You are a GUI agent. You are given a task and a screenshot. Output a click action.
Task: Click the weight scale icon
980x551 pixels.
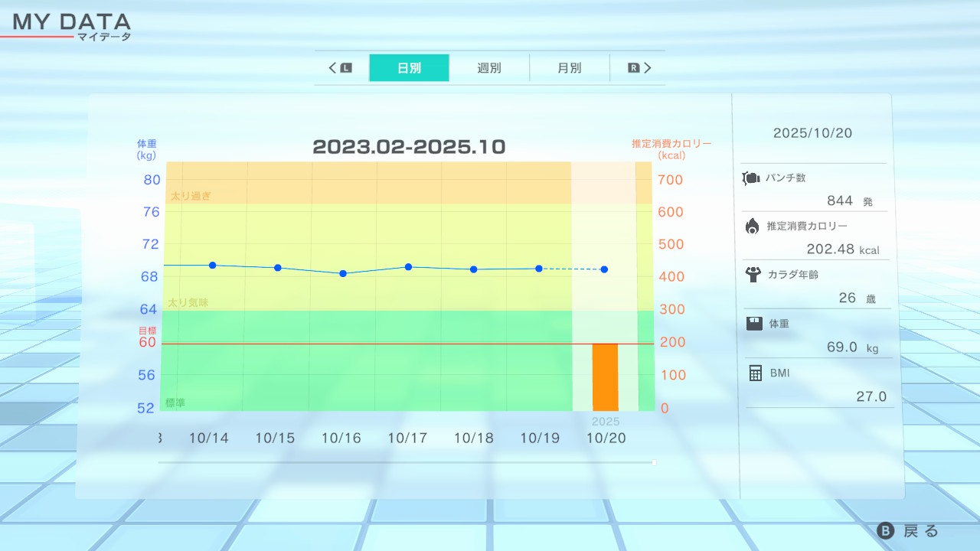tap(754, 324)
